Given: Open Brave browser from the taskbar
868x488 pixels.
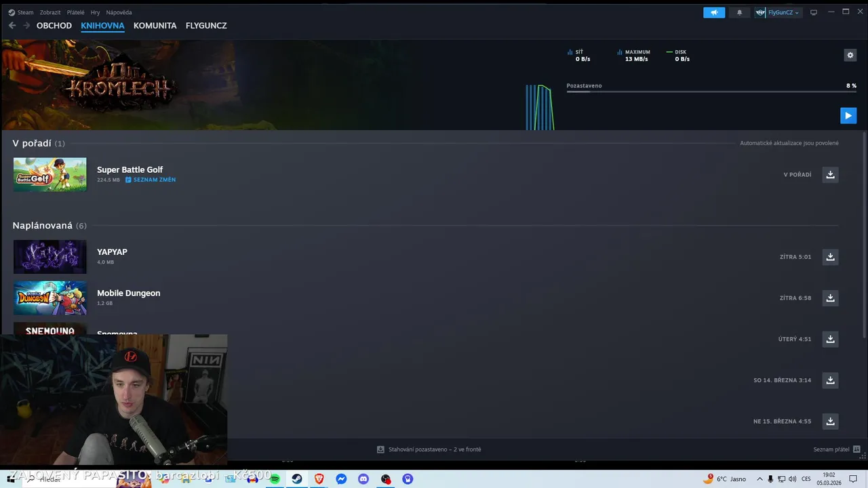Looking at the screenshot, I should click(319, 479).
